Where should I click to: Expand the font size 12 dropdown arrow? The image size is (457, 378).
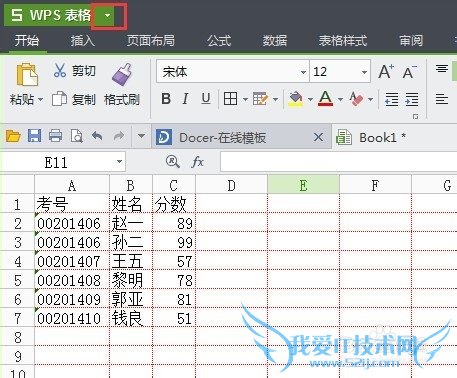click(x=364, y=72)
